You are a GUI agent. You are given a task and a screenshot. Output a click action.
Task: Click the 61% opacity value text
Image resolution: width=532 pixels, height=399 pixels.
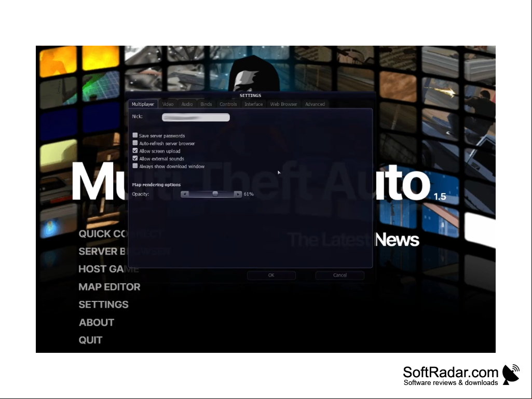pos(249,194)
